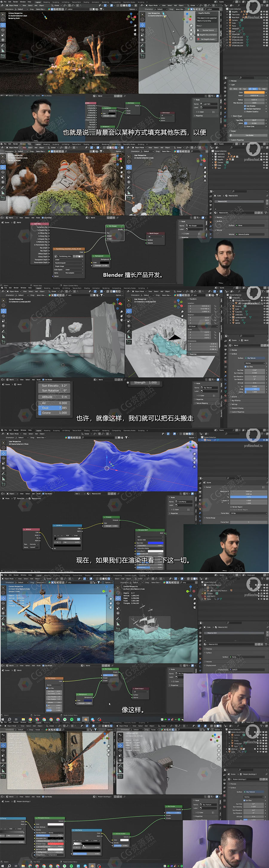Click pan hand gizmo in sneaker render viewport
The height and width of the screenshot is (868, 269).
tap(135, 30)
